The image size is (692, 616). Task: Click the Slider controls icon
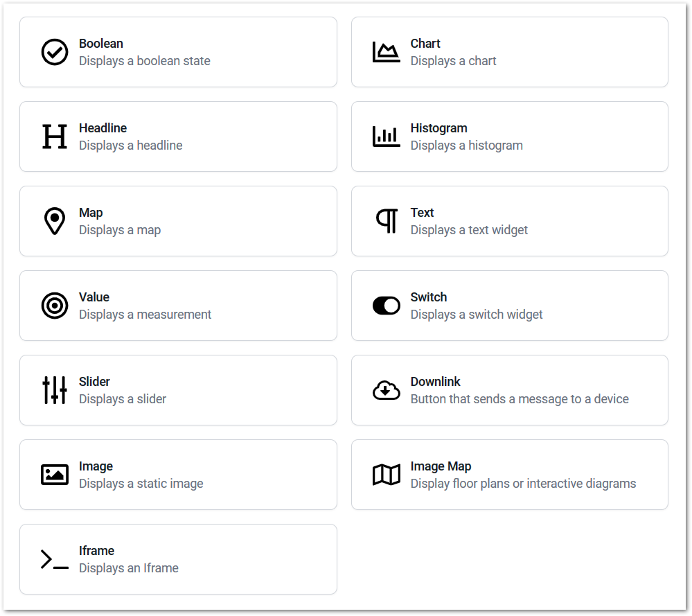55,390
